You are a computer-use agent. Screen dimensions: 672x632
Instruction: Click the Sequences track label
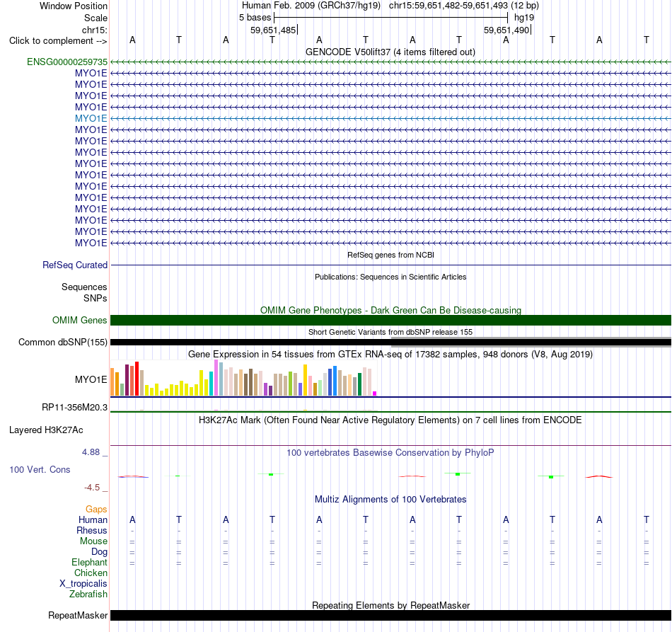[84, 287]
